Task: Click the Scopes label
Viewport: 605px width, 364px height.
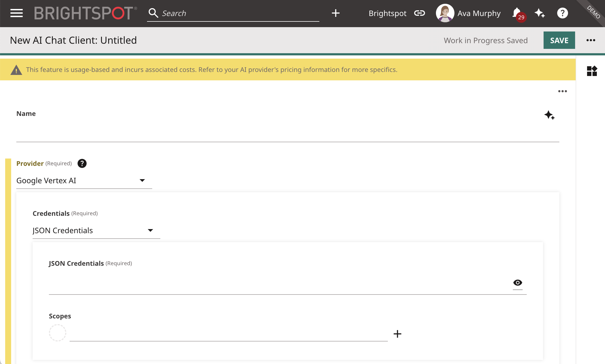Action: pos(60,316)
